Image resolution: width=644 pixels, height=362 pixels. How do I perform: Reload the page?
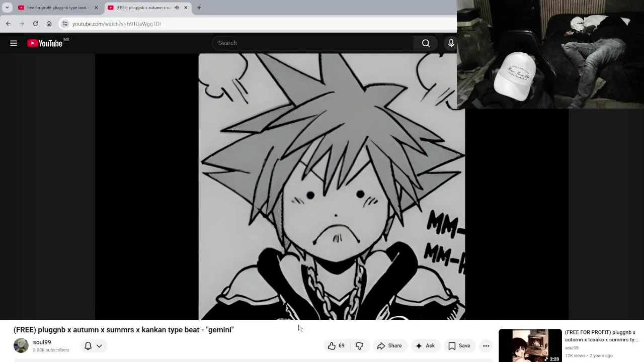tap(35, 24)
